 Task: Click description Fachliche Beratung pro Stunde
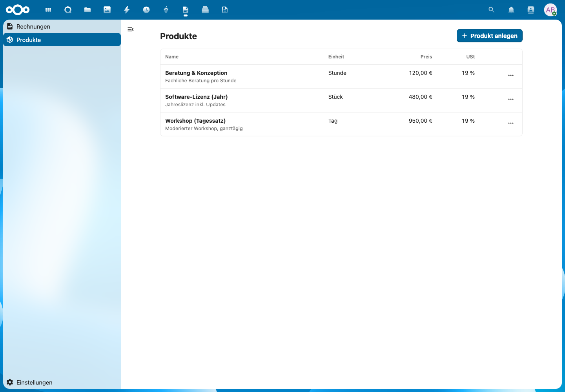[201, 81]
